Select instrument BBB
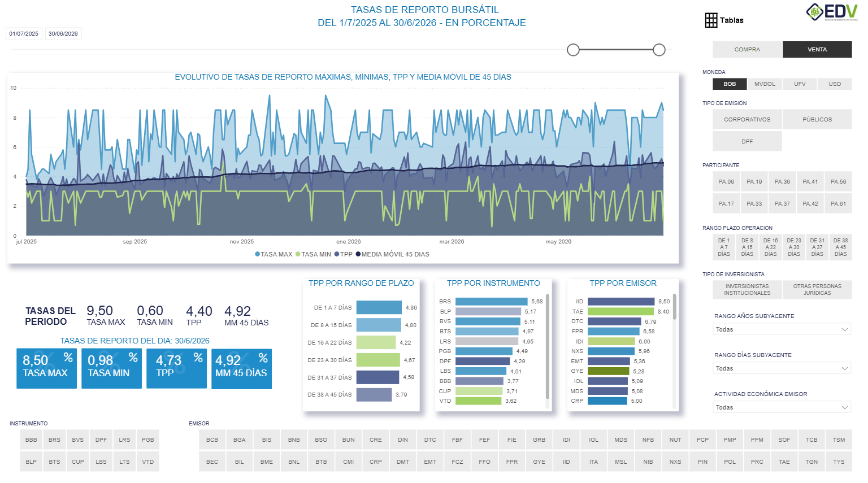Image resolution: width=868 pixels, height=483 pixels. coord(31,440)
